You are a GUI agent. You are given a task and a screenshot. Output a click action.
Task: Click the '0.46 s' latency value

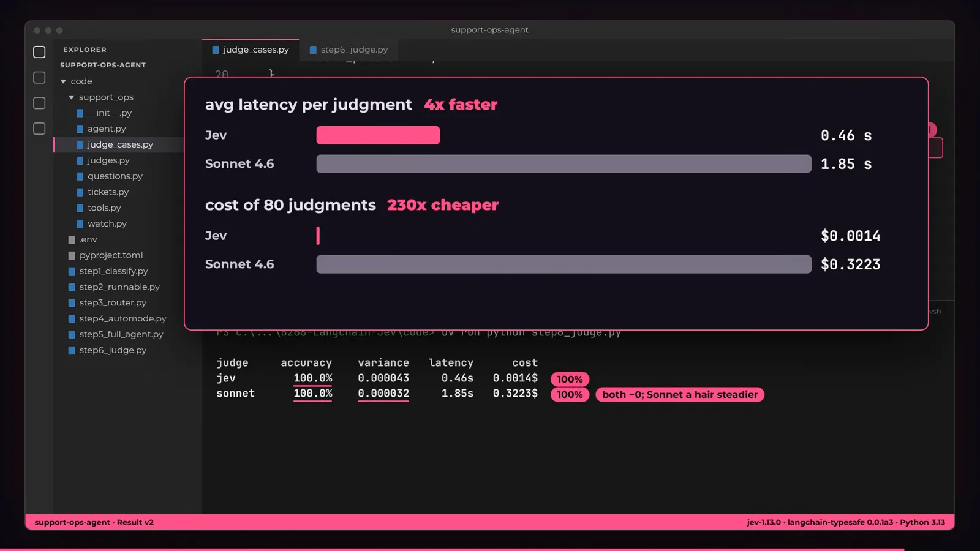click(x=846, y=136)
